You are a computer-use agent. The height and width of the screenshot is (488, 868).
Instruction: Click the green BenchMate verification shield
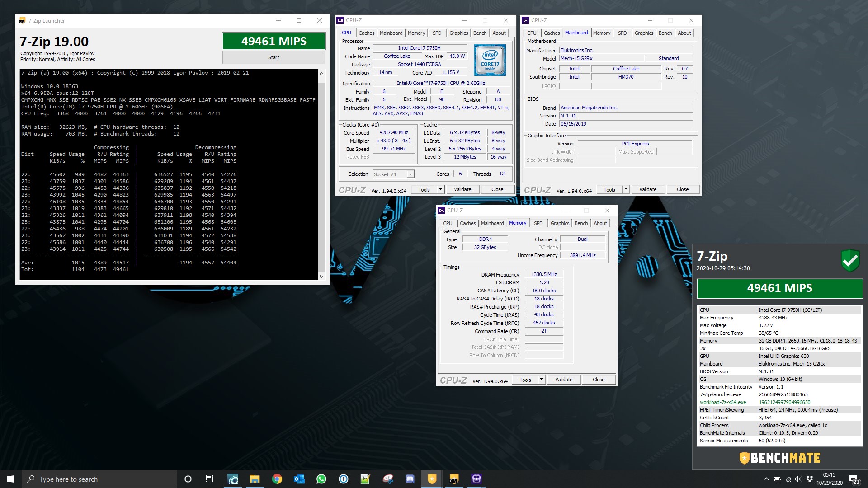point(850,261)
